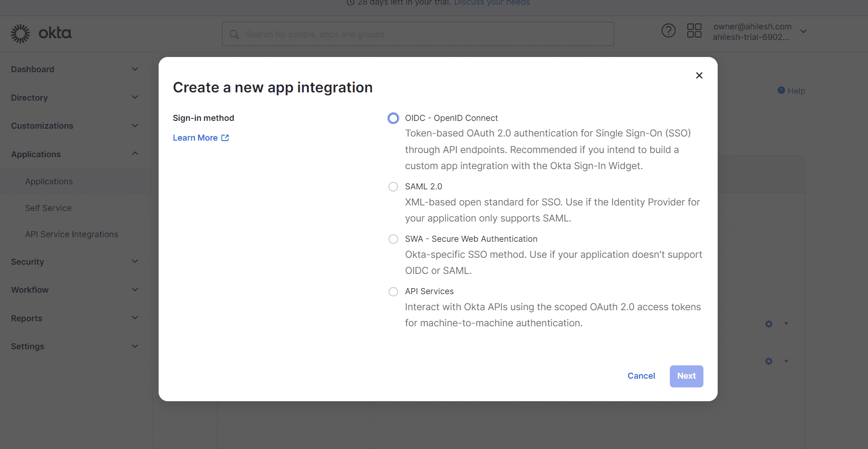Choose SWA - Secure Web Authentication option
This screenshot has width=868, height=449.
pos(393,239)
